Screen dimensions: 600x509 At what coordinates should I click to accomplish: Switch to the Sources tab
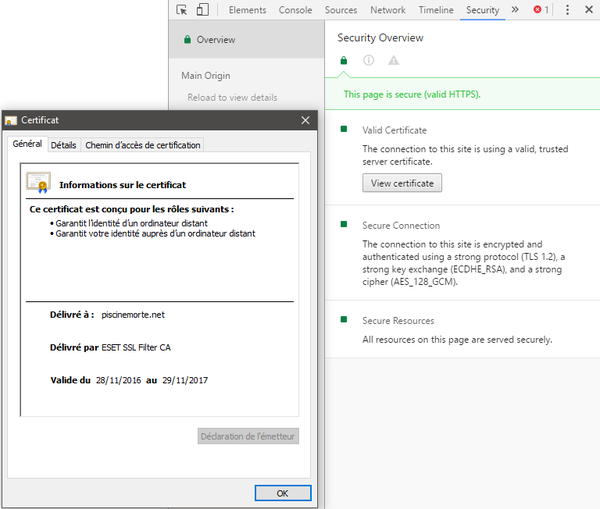(x=341, y=10)
